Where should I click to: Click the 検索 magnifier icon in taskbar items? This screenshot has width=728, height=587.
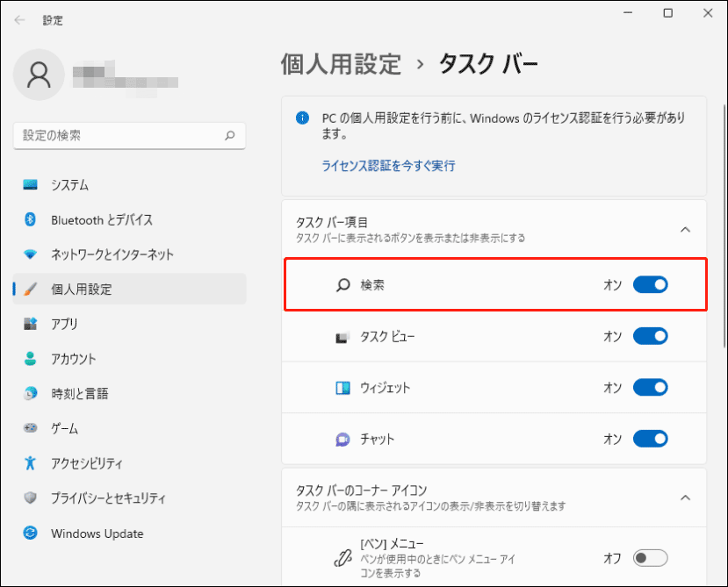click(342, 285)
